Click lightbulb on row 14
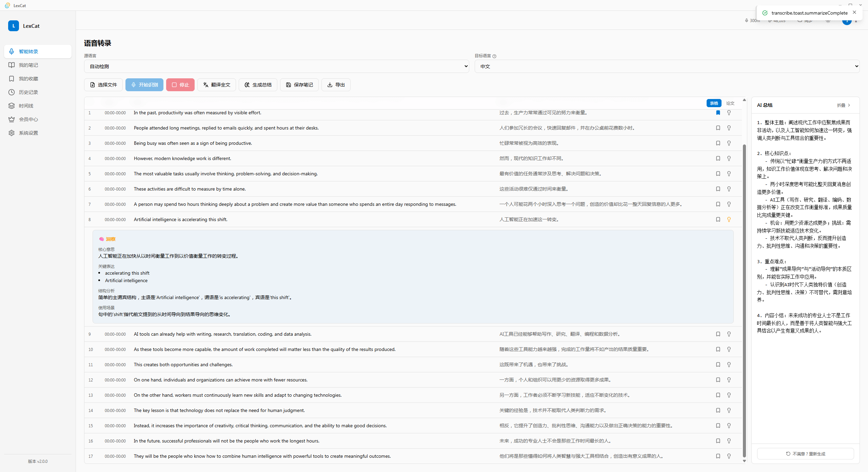The image size is (868, 472). click(729, 410)
